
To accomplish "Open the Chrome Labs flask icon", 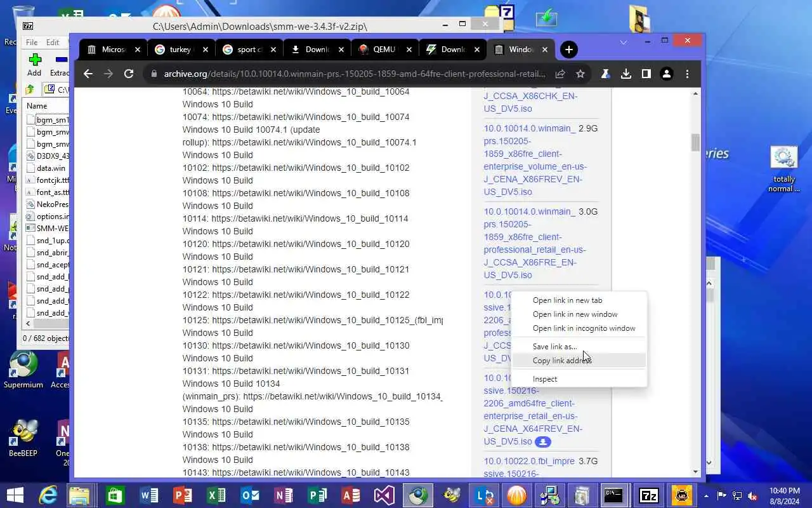I will point(606,74).
